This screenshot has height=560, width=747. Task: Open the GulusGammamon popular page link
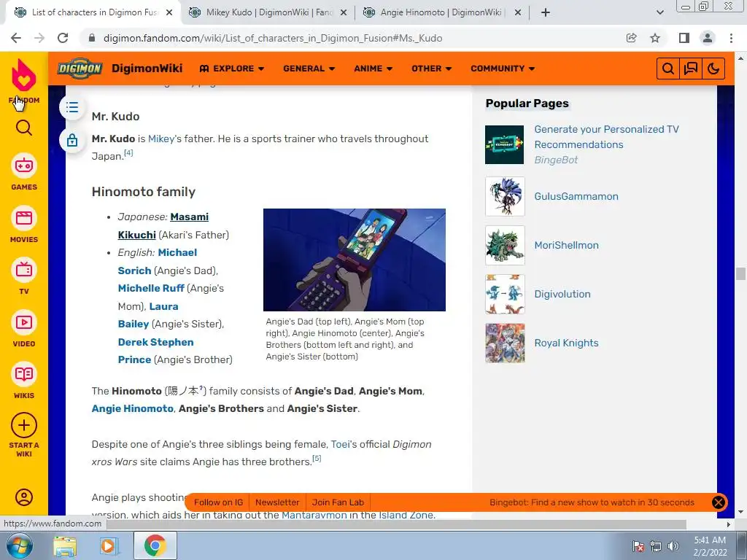click(x=576, y=196)
